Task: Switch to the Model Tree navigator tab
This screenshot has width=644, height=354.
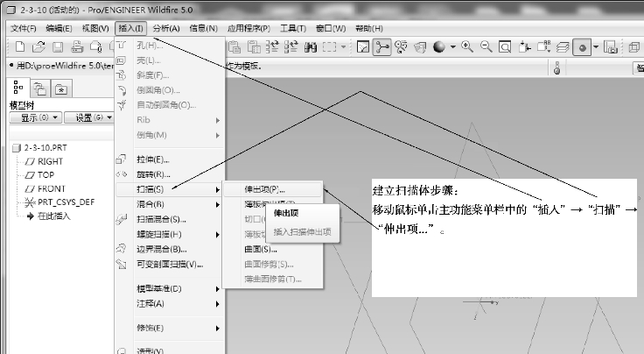Action: pos(18,88)
